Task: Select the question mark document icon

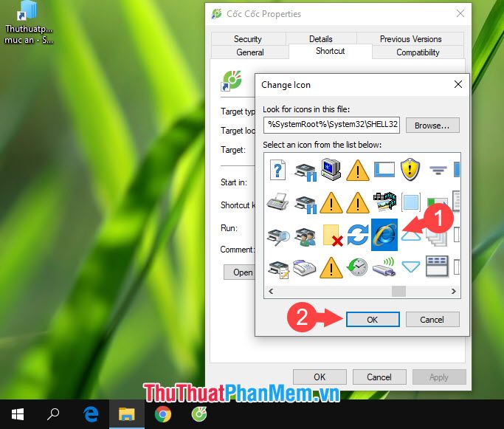Action: click(277, 170)
